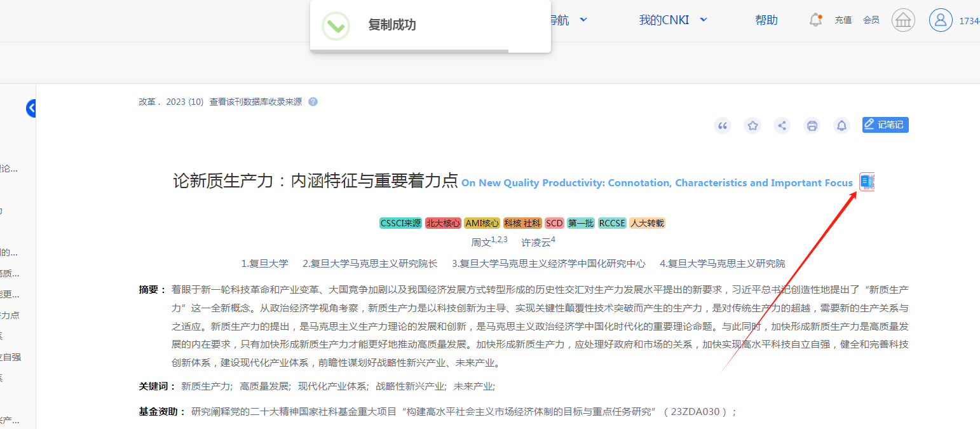Click 查看该刊数据库收录来源 link
The image size is (980, 429).
[x=255, y=102]
